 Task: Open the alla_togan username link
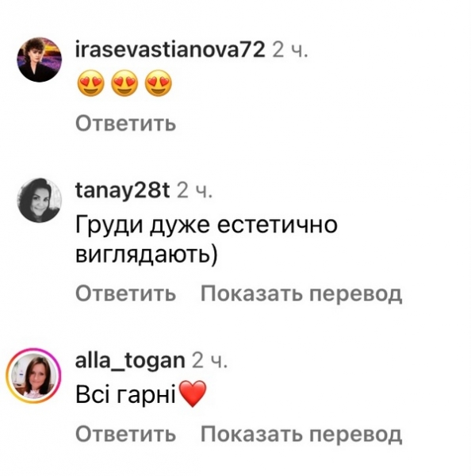click(x=130, y=361)
